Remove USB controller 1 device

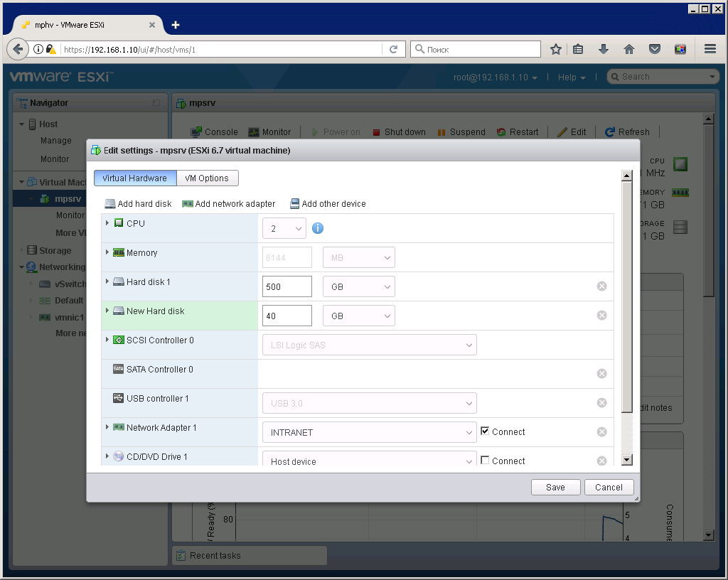(x=601, y=403)
